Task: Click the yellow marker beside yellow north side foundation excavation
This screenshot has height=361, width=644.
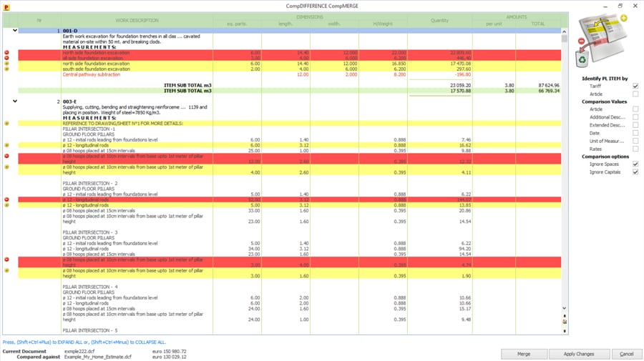Action: [x=6, y=64]
